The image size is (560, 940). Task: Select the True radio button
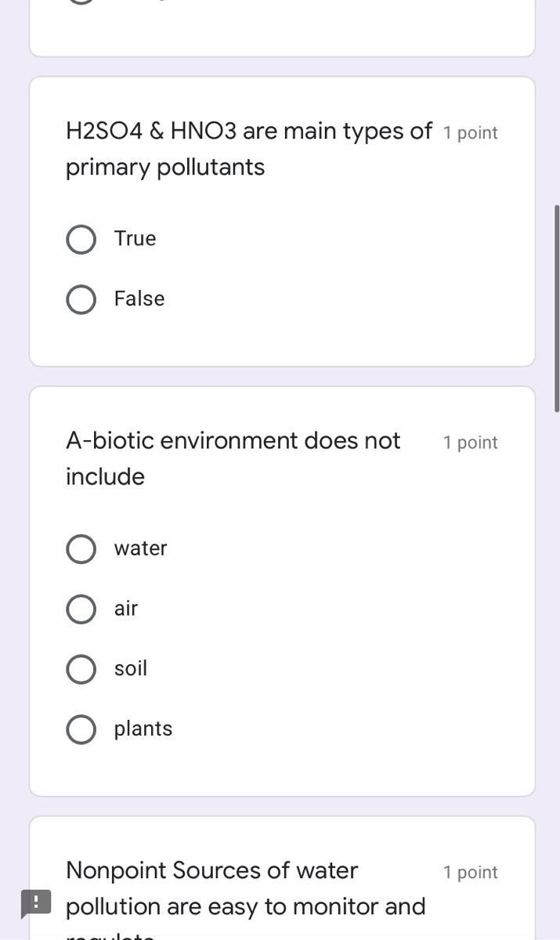(x=81, y=239)
